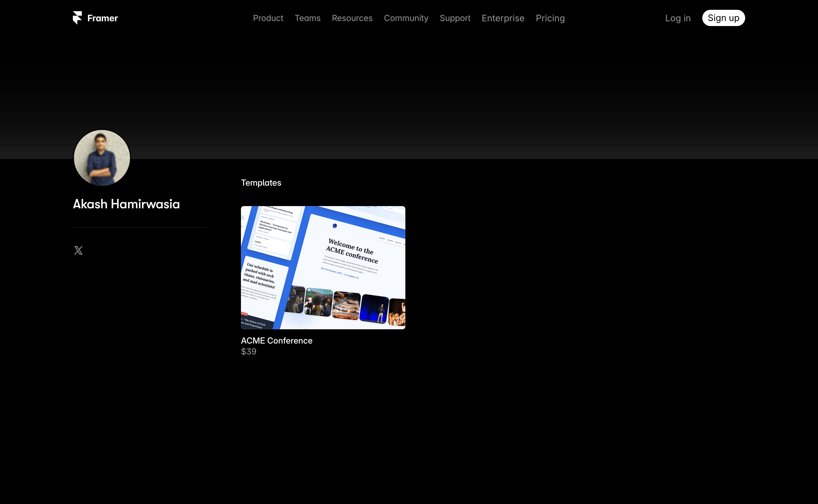Open the X (Twitter) profile link
This screenshot has width=818, height=504.
(x=78, y=250)
